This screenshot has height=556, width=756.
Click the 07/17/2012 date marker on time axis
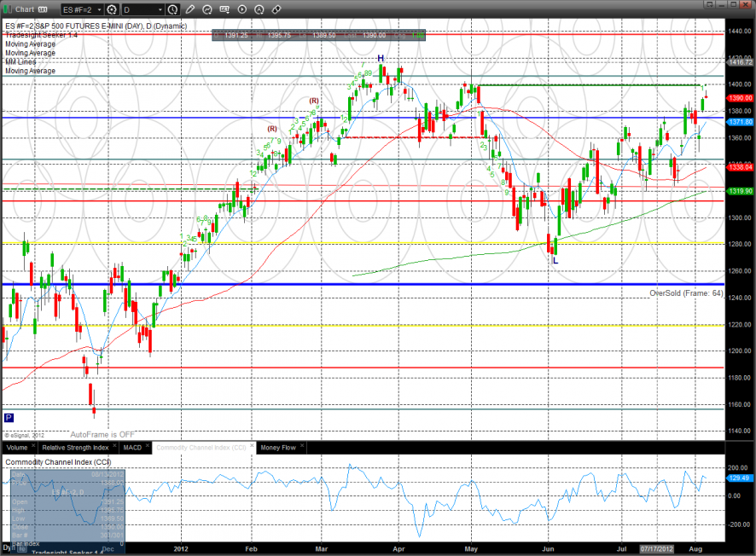656,549
